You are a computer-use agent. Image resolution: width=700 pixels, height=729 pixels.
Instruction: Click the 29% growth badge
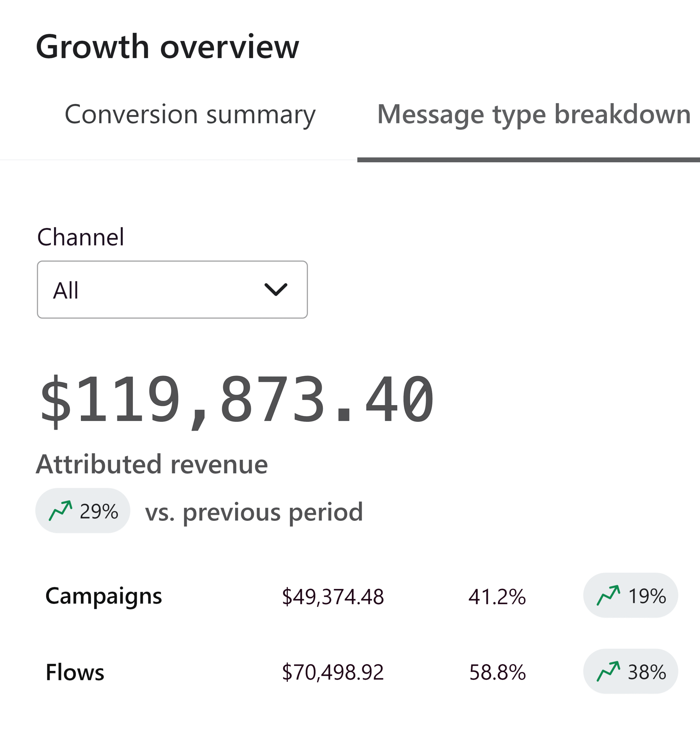tap(83, 511)
